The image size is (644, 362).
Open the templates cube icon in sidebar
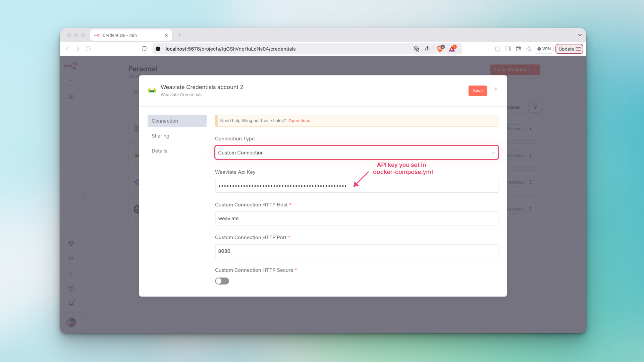pyautogui.click(x=71, y=243)
